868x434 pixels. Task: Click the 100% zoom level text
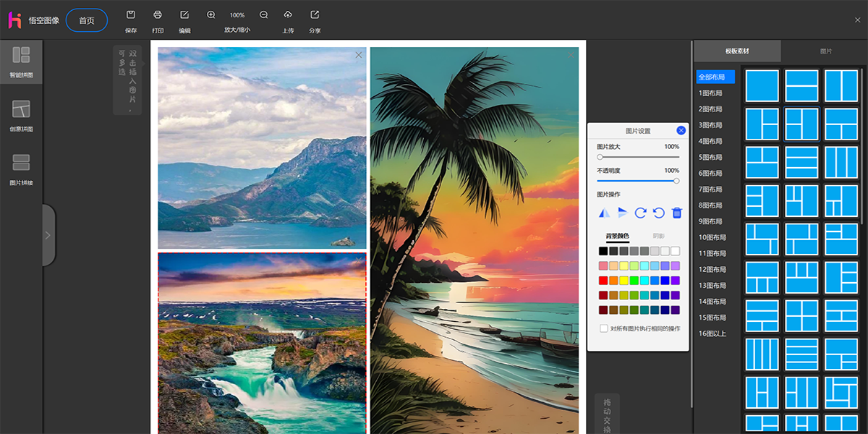(237, 15)
